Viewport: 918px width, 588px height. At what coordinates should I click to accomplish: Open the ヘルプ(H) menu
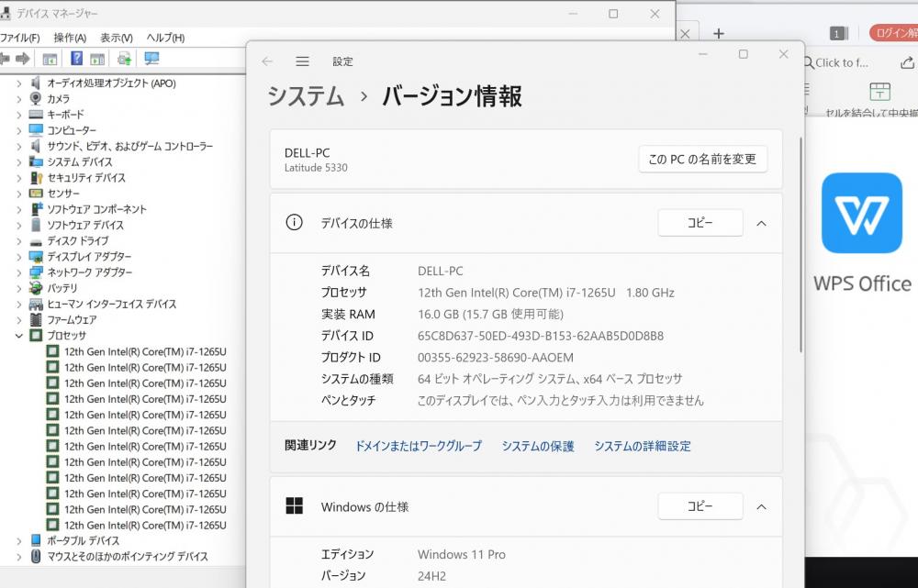(165, 38)
